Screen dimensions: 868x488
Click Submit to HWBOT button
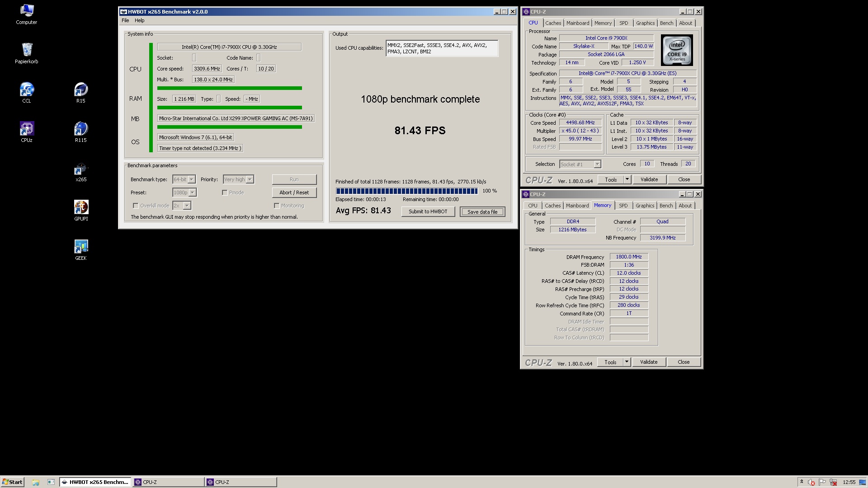pos(428,211)
